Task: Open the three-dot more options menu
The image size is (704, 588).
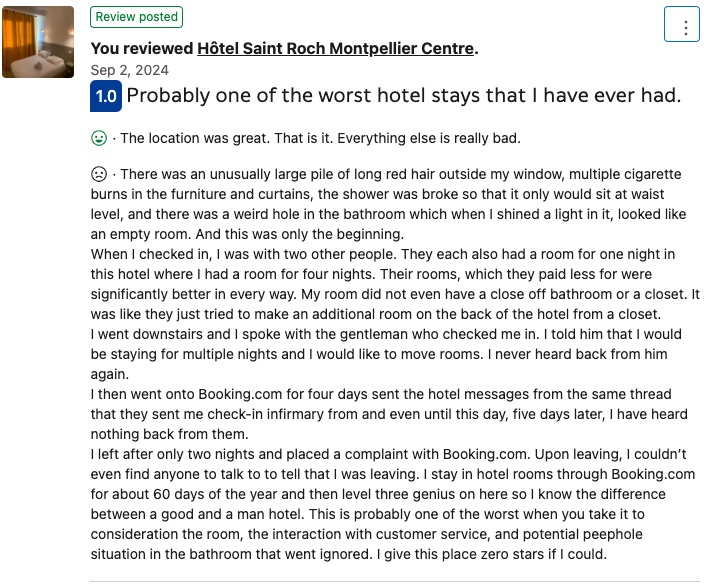Action: tap(685, 27)
